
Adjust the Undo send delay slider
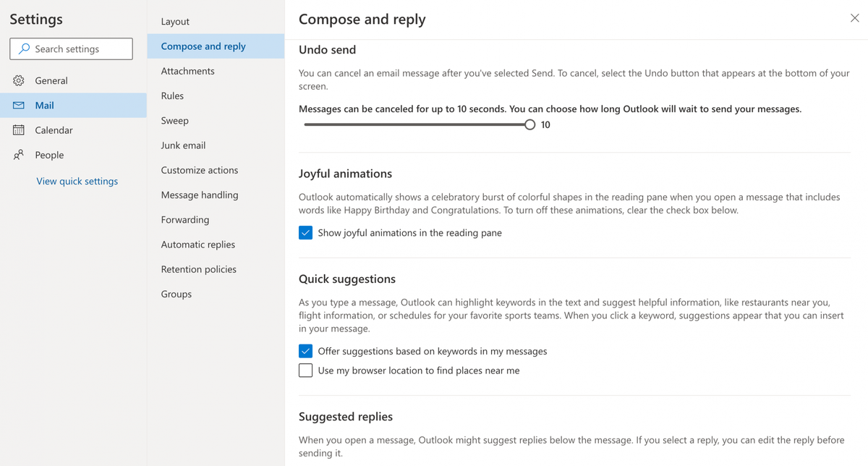click(530, 124)
